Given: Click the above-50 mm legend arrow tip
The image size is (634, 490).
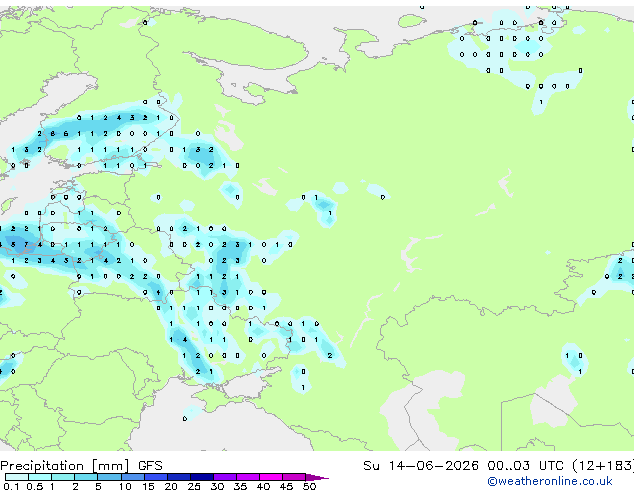Looking at the screenshot, I should (318, 477).
